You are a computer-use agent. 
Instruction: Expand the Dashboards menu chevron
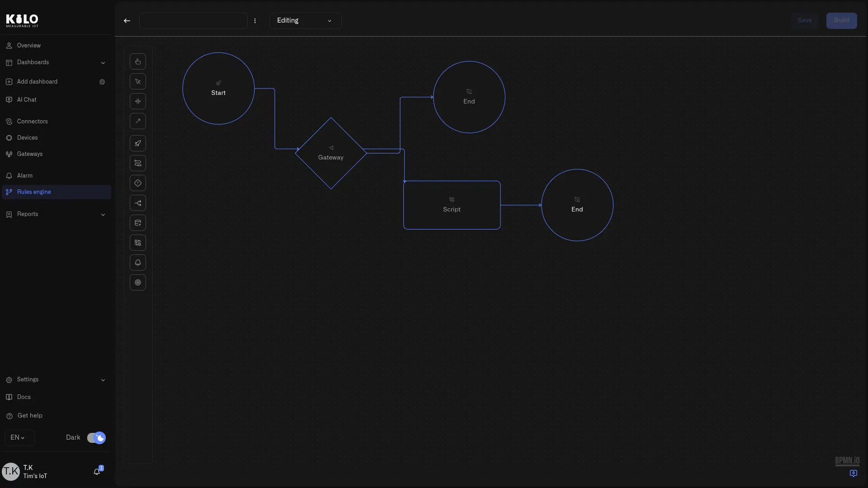point(103,63)
